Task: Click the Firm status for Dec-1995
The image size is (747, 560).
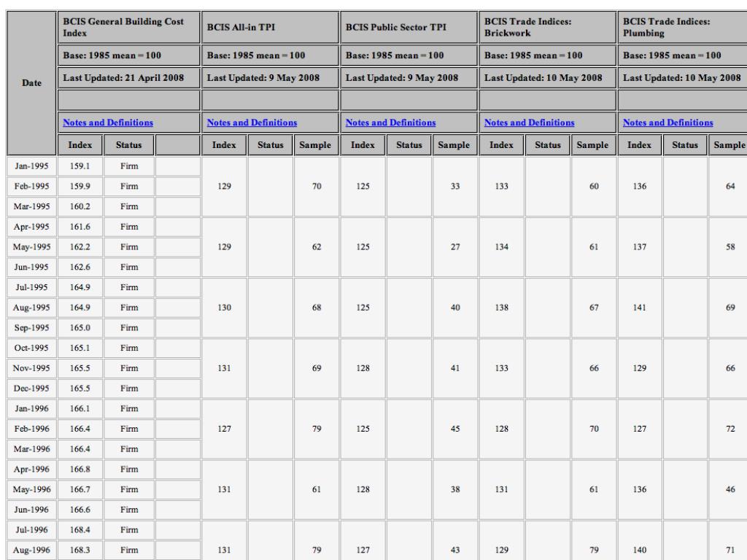Action: click(129, 389)
